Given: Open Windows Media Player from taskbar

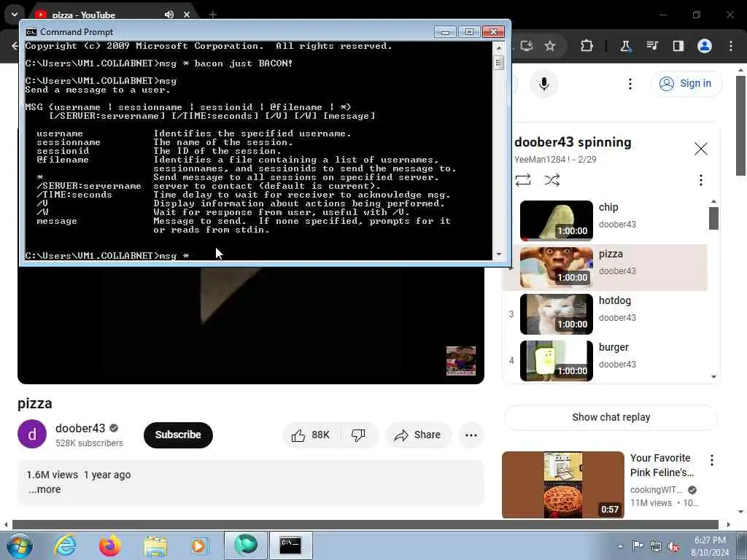Looking at the screenshot, I should (199, 545).
